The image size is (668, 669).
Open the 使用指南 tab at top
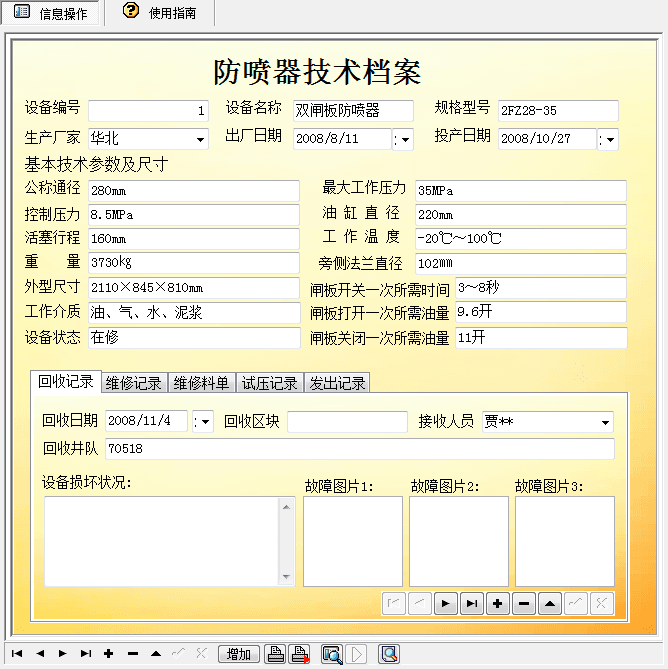160,13
